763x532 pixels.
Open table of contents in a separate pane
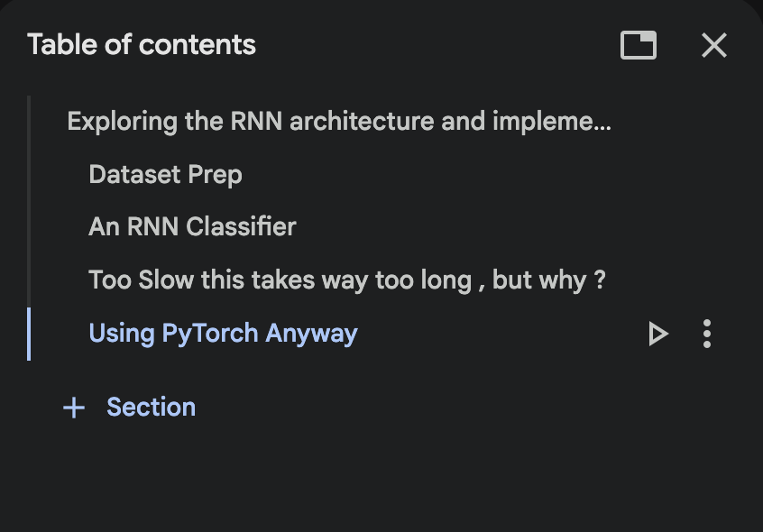pyautogui.click(x=639, y=45)
